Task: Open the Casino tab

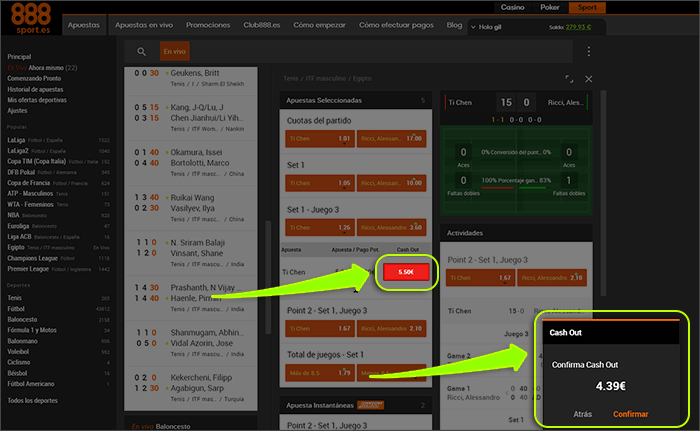Action: (x=512, y=7)
